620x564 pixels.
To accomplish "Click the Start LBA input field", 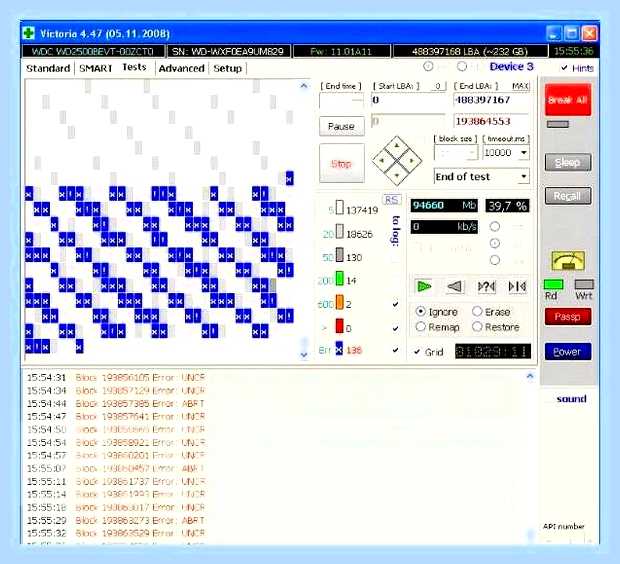I will point(408,100).
